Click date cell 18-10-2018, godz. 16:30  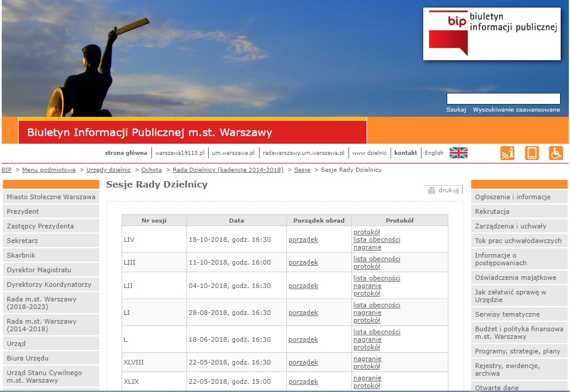tap(237, 240)
